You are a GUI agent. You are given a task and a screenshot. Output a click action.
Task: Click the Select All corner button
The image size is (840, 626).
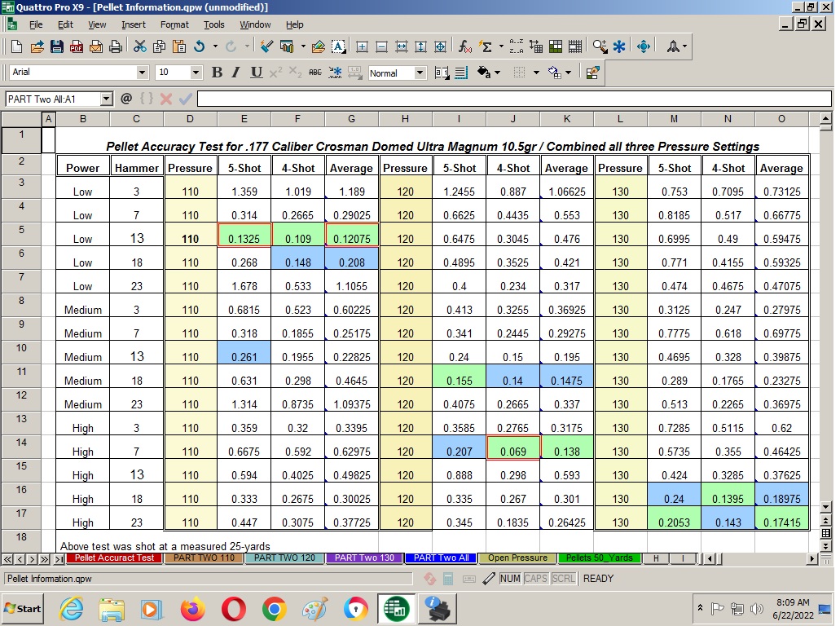pyautogui.click(x=21, y=119)
